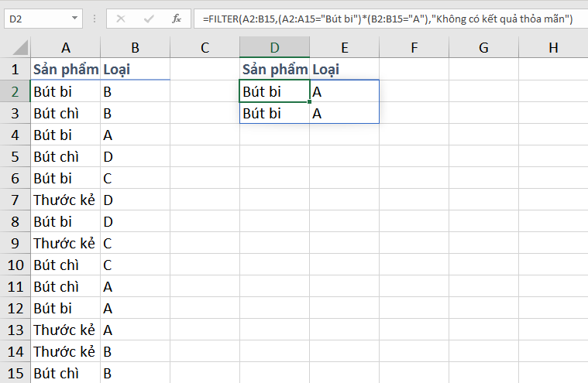588x383 pixels.
Task: Click cell E2 showing value A
Action: coord(344,91)
